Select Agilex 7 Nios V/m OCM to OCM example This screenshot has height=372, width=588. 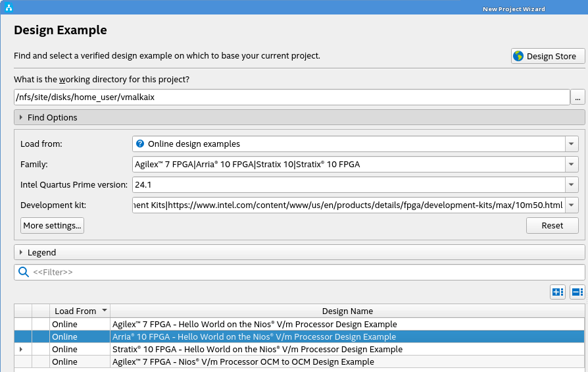[x=243, y=361]
